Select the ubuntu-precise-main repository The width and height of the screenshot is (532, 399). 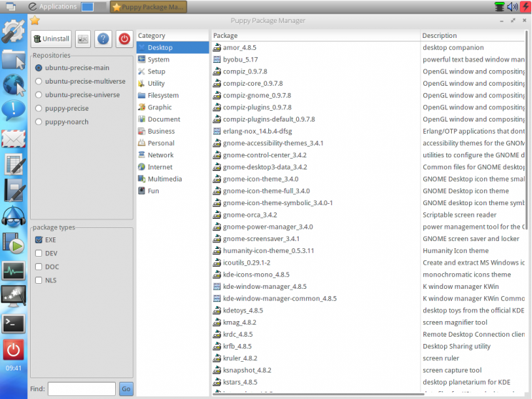click(72, 68)
